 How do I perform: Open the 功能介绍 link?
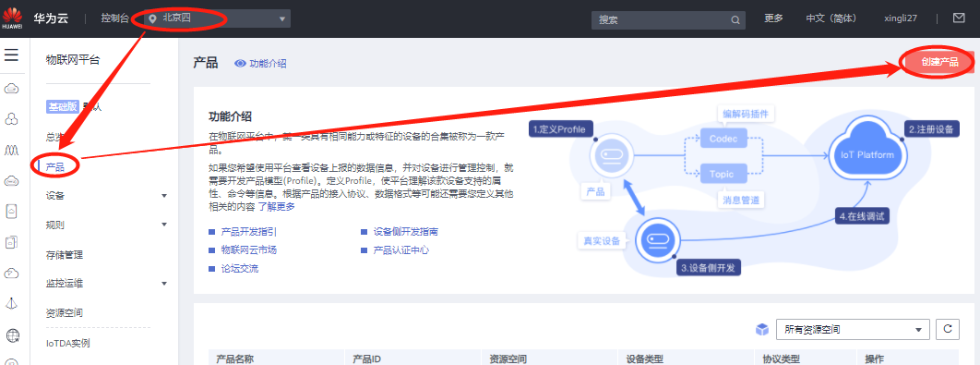(x=269, y=63)
